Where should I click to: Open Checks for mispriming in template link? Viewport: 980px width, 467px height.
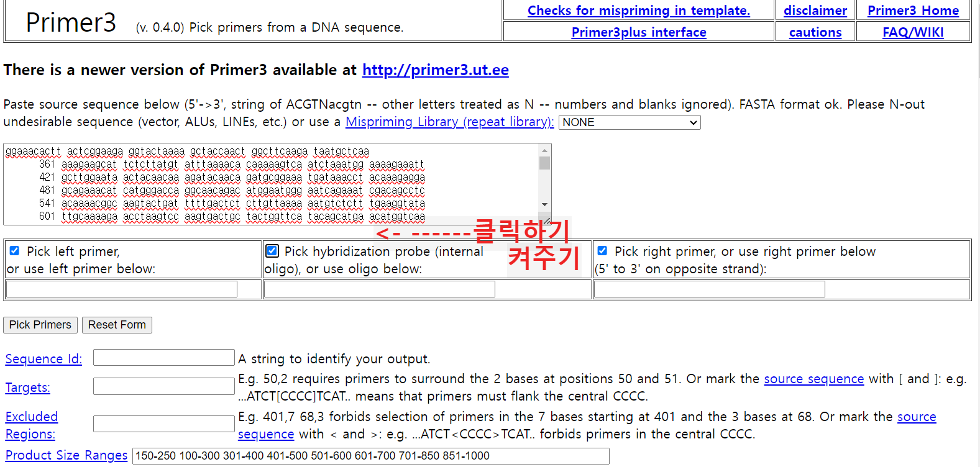coord(639,11)
